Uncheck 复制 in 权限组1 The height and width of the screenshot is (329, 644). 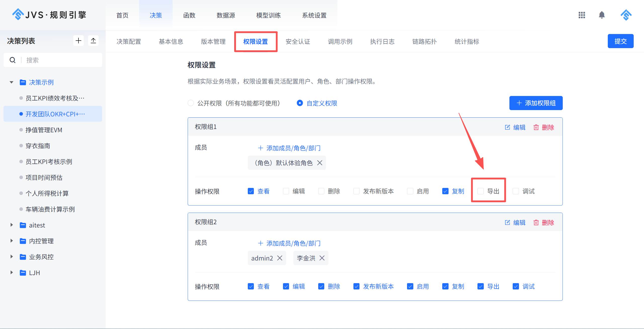pos(445,191)
